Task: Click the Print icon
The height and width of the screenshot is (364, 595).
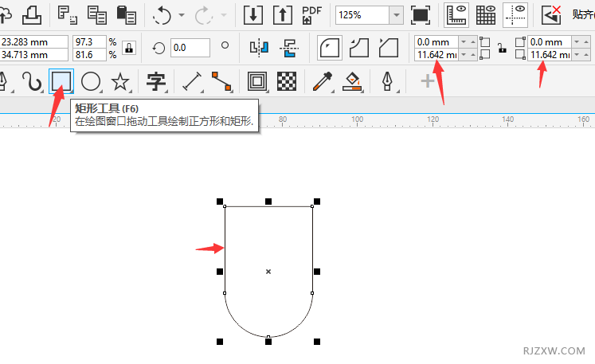Action: (x=32, y=15)
